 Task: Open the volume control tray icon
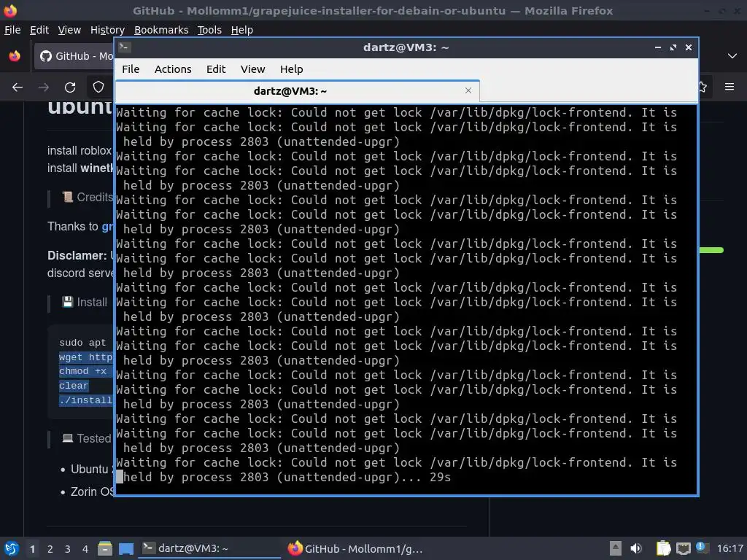636,548
